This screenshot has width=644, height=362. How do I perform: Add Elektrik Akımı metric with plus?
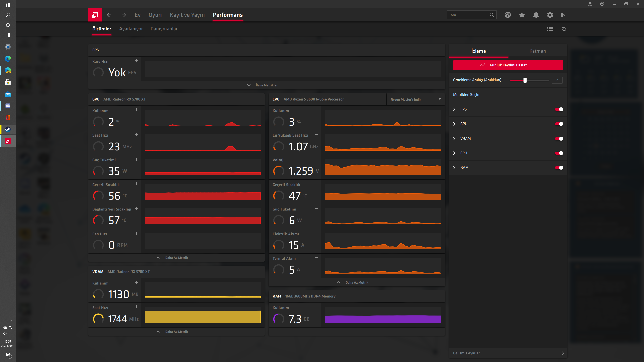coord(317,233)
